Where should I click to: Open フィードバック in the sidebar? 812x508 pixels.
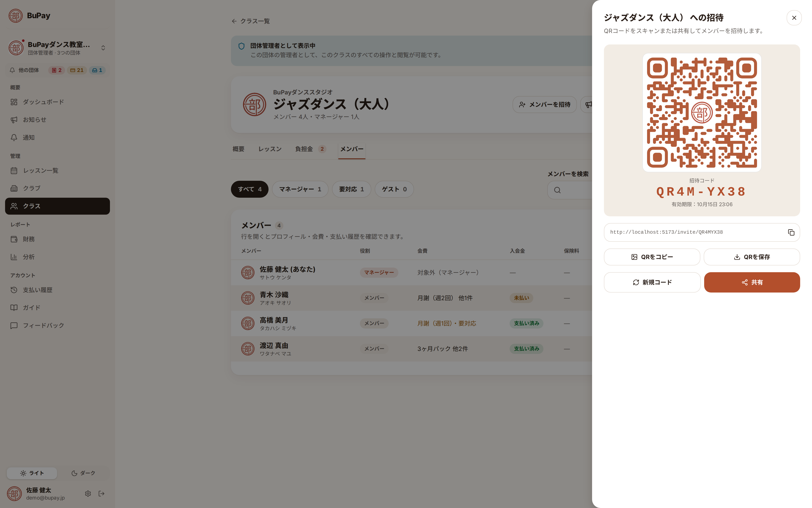click(57, 326)
